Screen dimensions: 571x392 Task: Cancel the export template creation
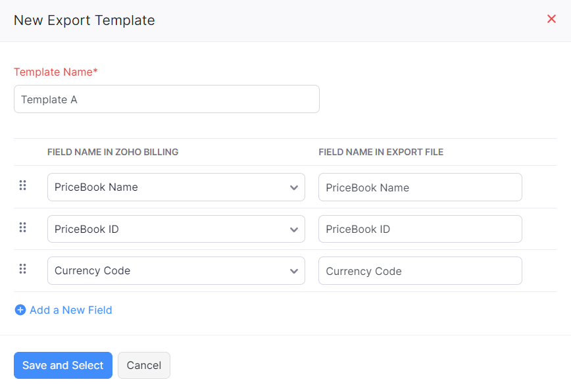(143, 366)
